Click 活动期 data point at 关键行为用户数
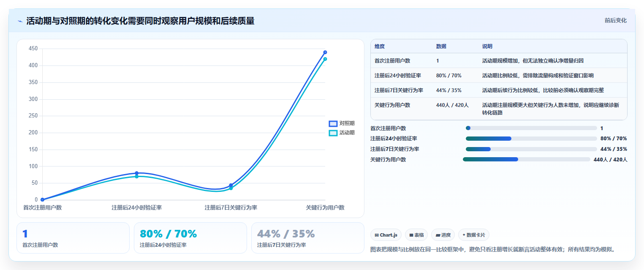 point(325,59)
